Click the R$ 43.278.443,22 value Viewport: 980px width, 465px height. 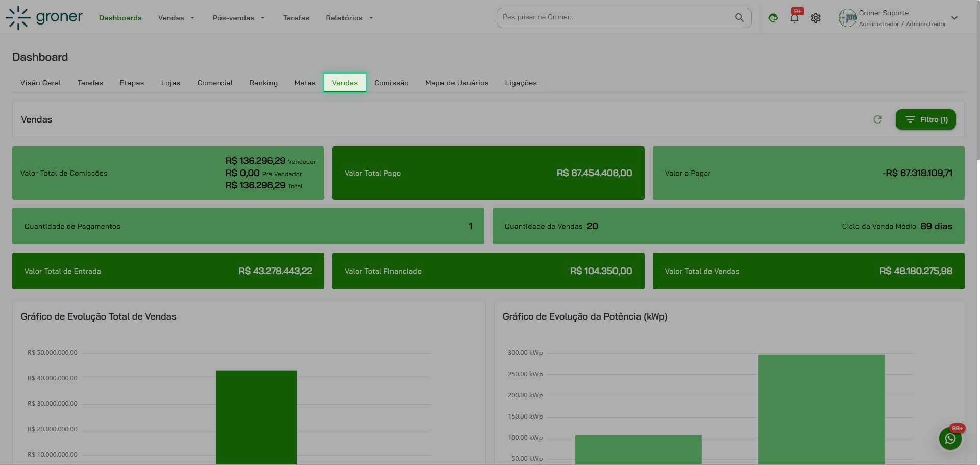click(x=275, y=271)
